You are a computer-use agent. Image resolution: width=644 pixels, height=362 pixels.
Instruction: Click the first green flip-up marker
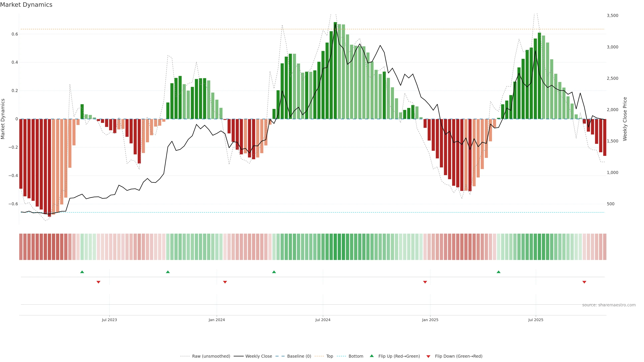pos(82,272)
